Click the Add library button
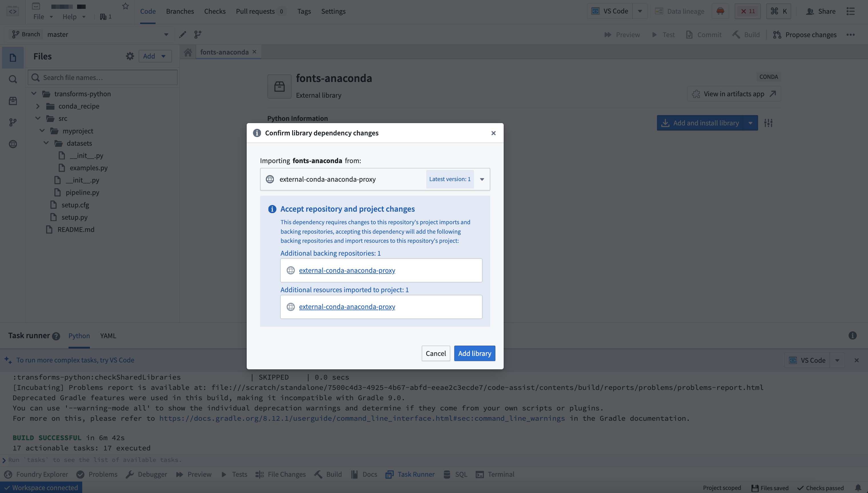Image resolution: width=868 pixels, height=493 pixels. (475, 353)
